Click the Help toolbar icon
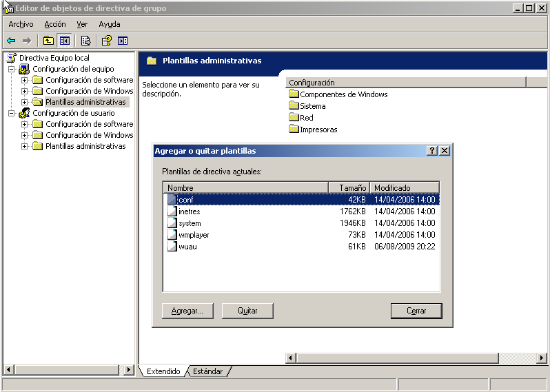This screenshot has height=392, width=550. (x=107, y=41)
